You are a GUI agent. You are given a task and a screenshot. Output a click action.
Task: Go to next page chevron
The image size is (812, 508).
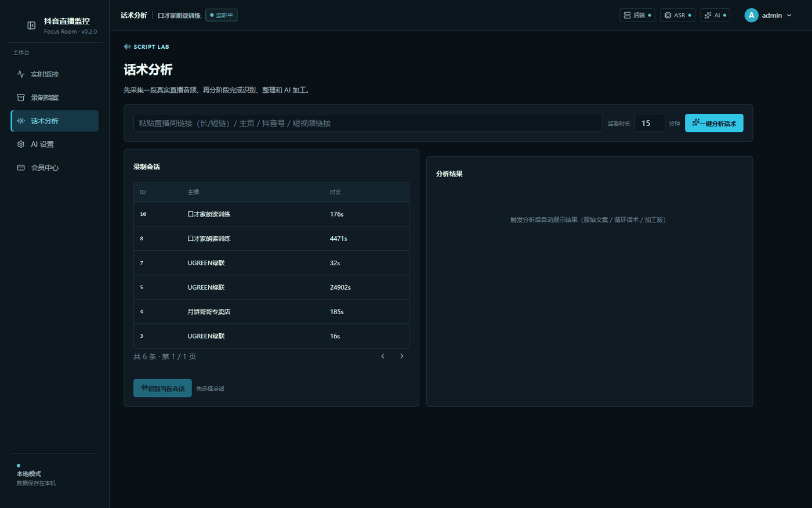pyautogui.click(x=401, y=356)
